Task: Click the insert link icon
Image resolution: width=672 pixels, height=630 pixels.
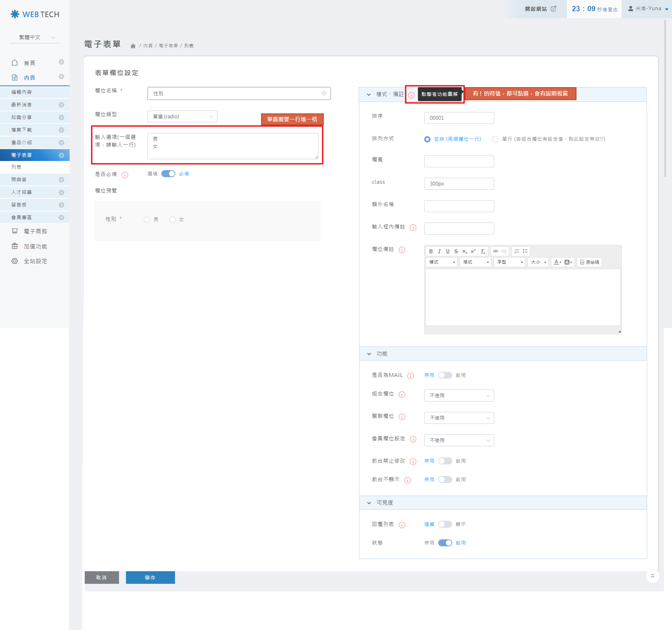Action: (496, 251)
